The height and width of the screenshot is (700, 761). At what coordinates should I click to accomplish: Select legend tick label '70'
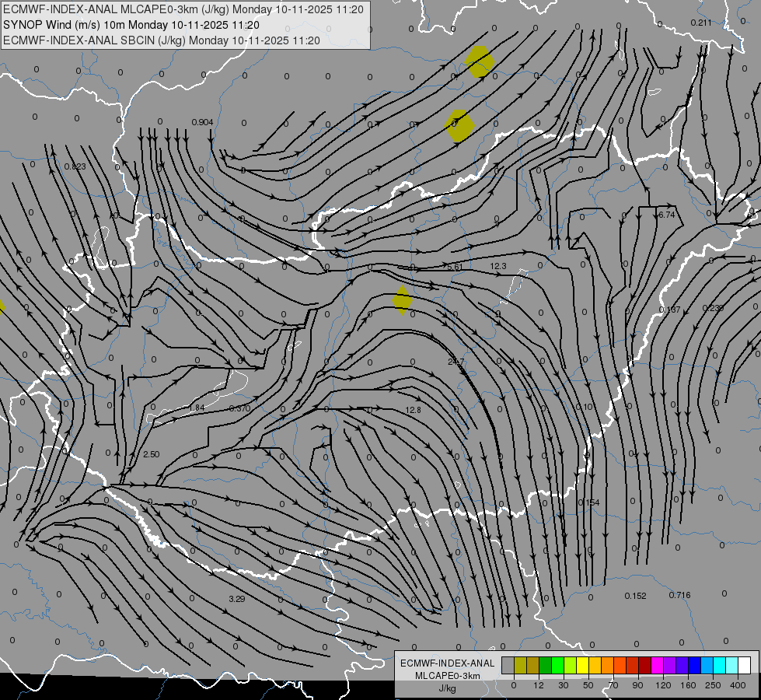613,685
